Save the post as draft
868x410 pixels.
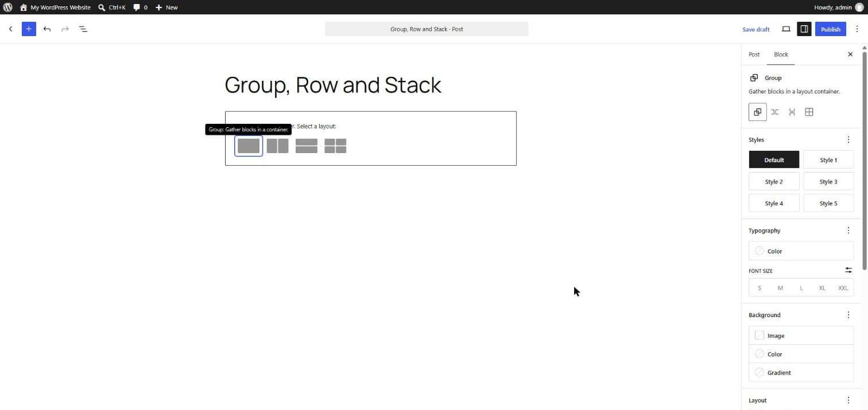pyautogui.click(x=755, y=29)
